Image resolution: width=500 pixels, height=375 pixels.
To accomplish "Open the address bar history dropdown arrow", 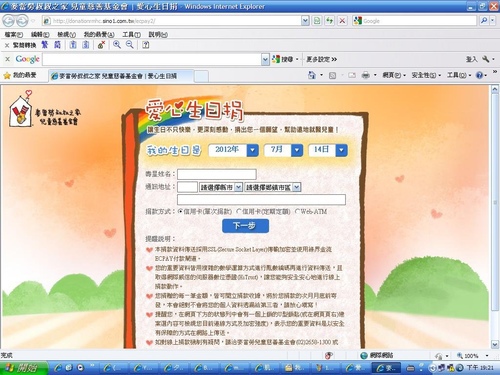I will click(x=305, y=21).
